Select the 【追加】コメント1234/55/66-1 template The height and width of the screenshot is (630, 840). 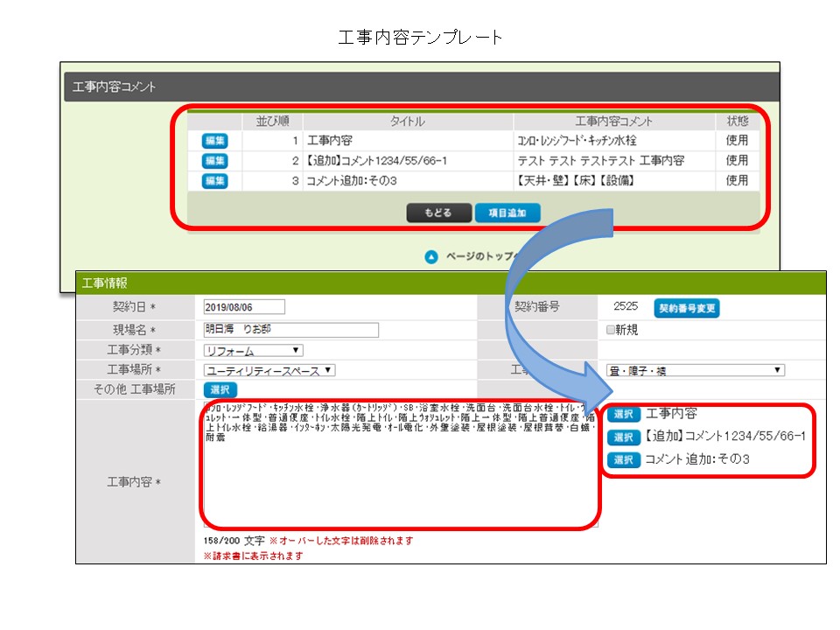pos(623,437)
